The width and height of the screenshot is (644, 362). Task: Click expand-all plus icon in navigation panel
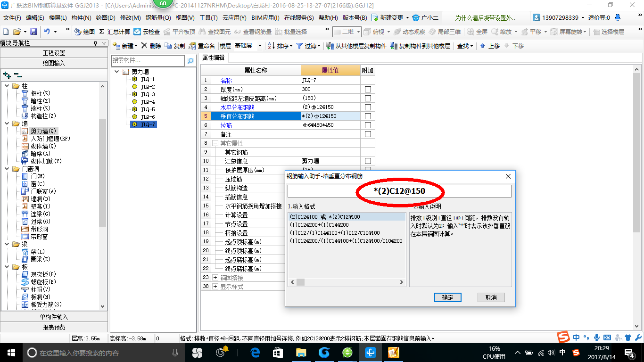(x=7, y=74)
